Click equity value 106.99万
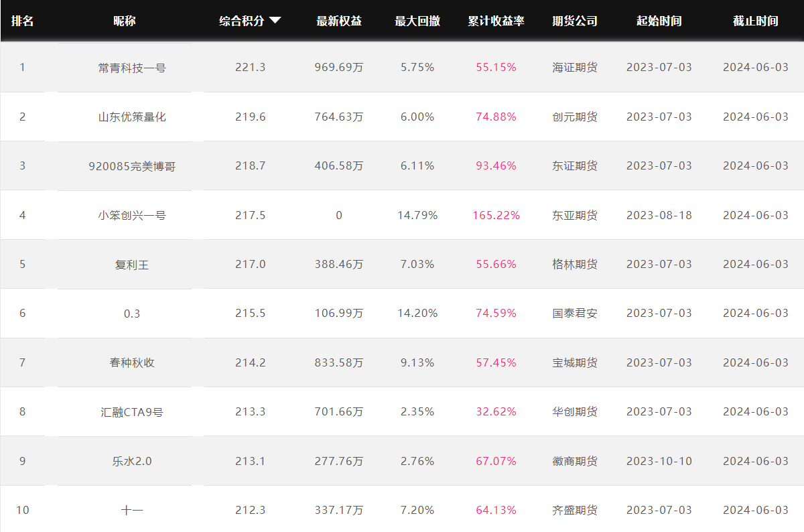 (339, 313)
